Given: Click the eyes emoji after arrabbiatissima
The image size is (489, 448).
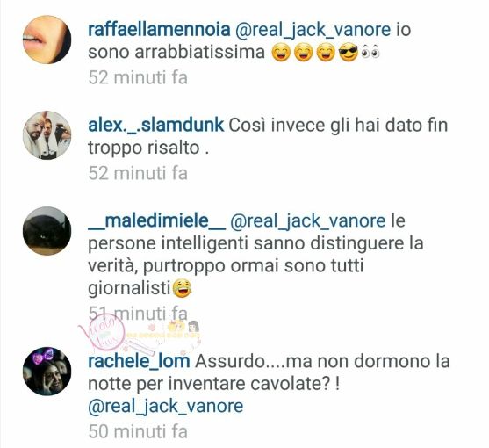Looking at the screenshot, I should click(370, 53).
